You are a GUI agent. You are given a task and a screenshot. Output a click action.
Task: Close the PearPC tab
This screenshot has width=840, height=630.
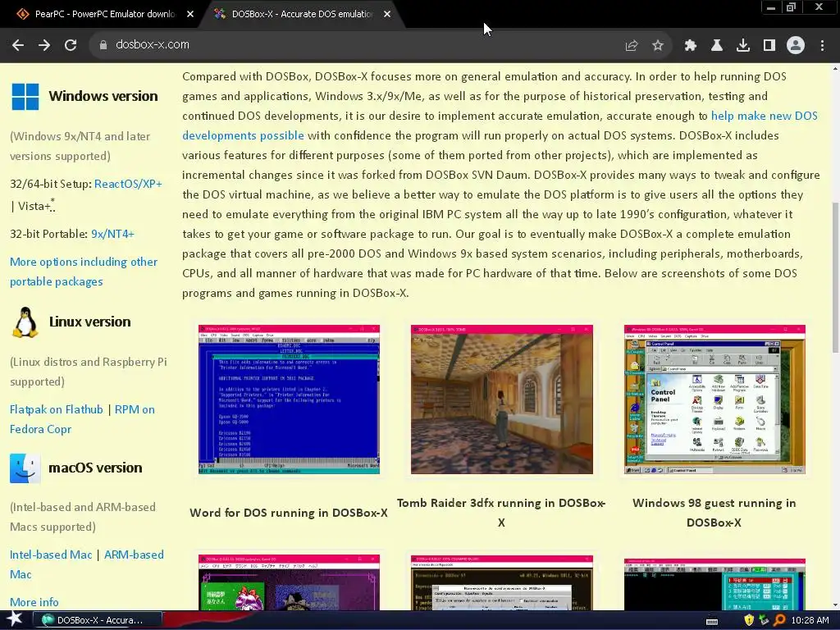[190, 15]
